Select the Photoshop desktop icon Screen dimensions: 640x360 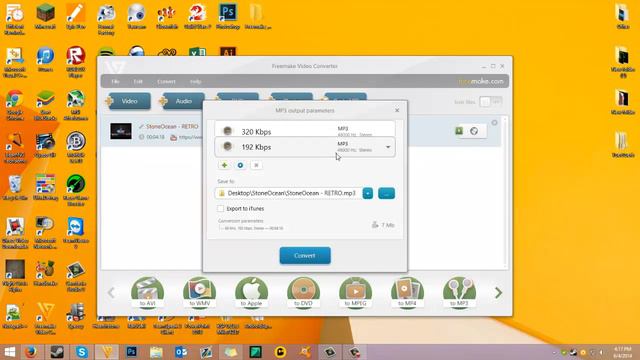click(228, 17)
